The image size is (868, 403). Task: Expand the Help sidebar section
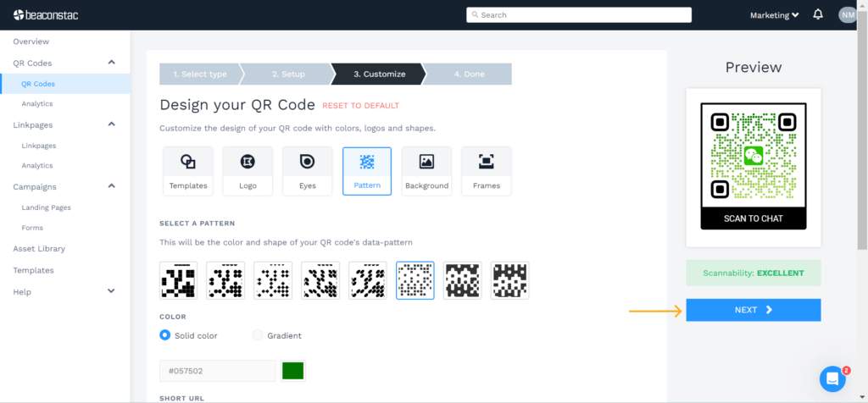(x=111, y=291)
